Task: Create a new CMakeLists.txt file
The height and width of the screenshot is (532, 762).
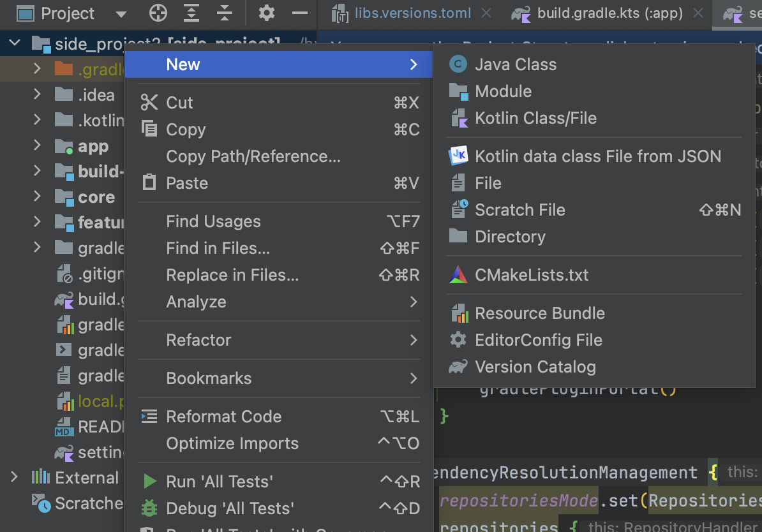Action: point(531,275)
